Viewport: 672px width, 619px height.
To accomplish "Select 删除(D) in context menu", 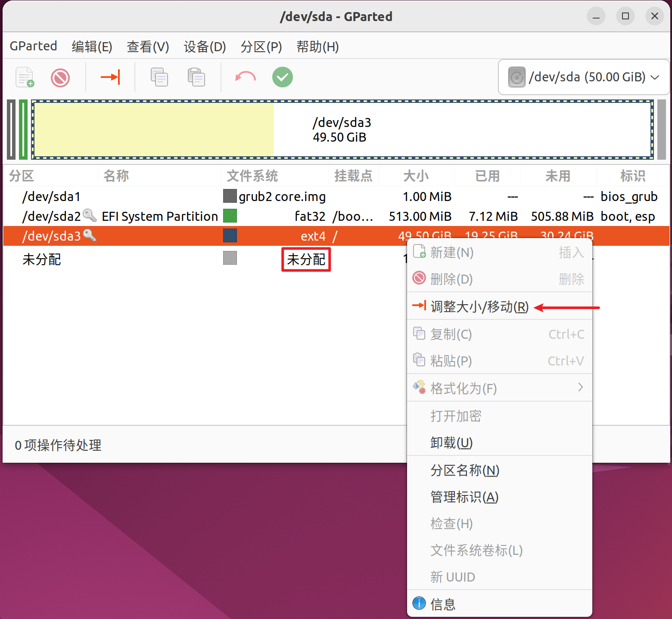I will pyautogui.click(x=500, y=279).
